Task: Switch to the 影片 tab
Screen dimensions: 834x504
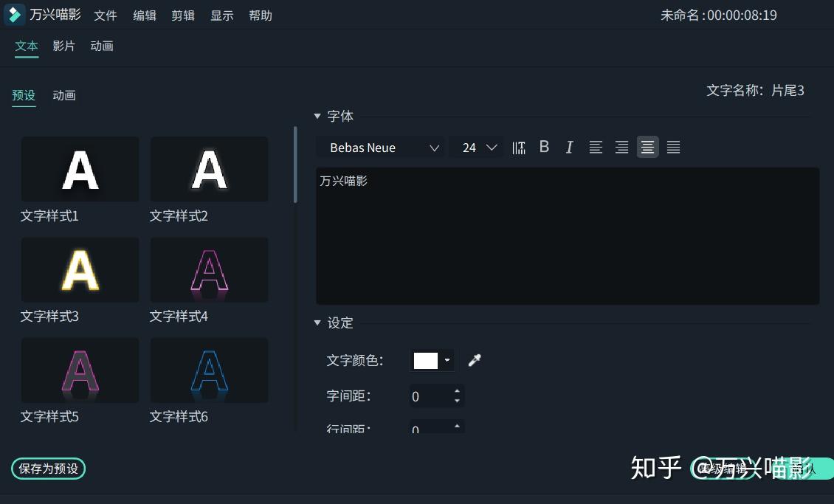Action: (63, 46)
